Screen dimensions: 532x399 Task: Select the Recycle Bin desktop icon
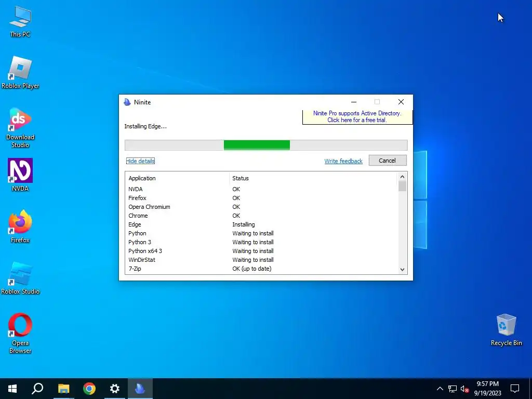(506, 330)
